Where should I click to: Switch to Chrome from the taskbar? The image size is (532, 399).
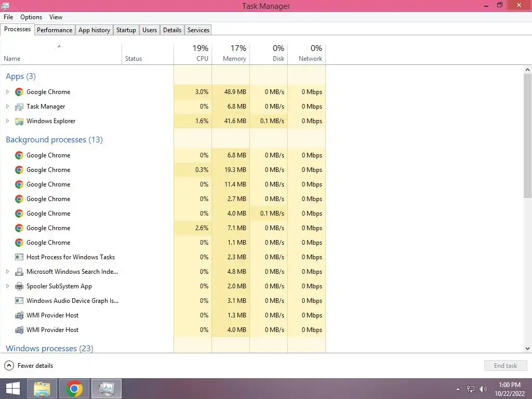click(x=74, y=389)
